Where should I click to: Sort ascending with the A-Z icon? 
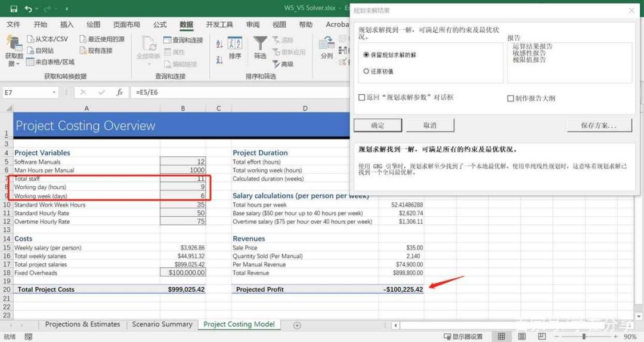pyautogui.click(x=219, y=43)
